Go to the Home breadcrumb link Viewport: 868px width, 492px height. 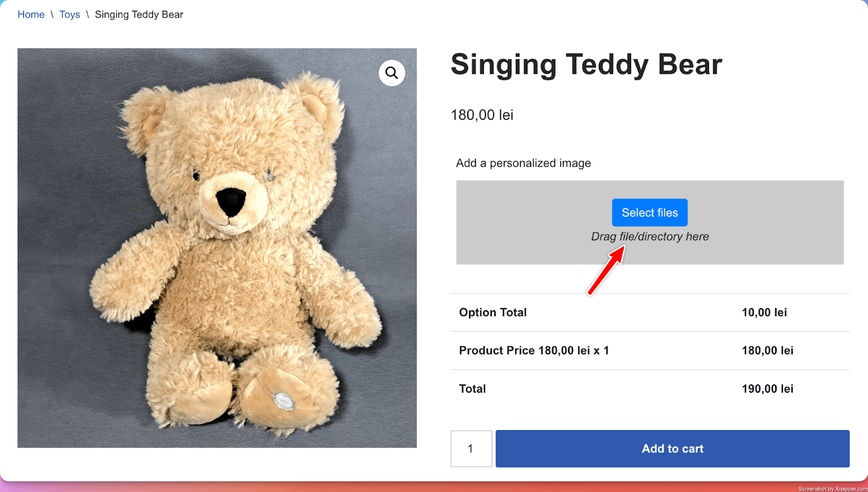(31, 15)
